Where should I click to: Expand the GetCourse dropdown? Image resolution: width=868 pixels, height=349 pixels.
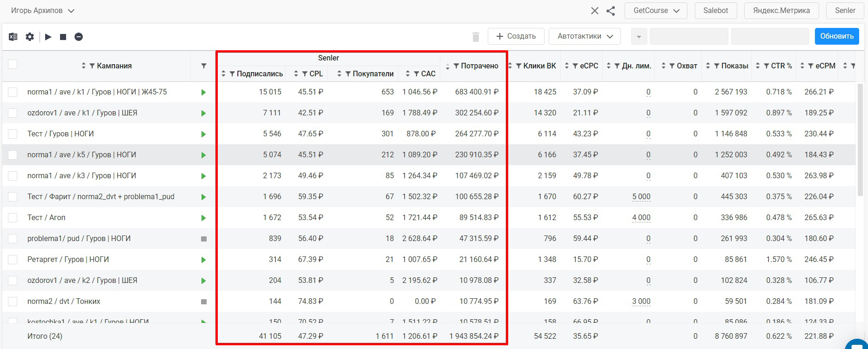(656, 11)
